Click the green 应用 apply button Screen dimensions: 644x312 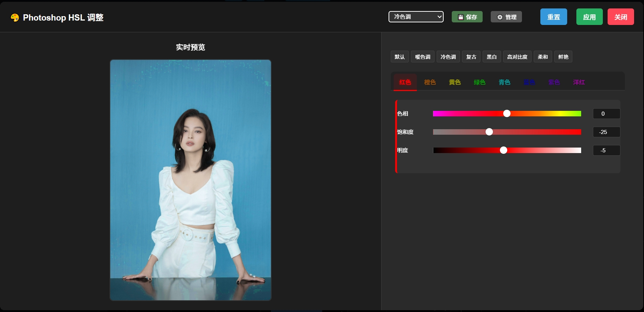590,17
